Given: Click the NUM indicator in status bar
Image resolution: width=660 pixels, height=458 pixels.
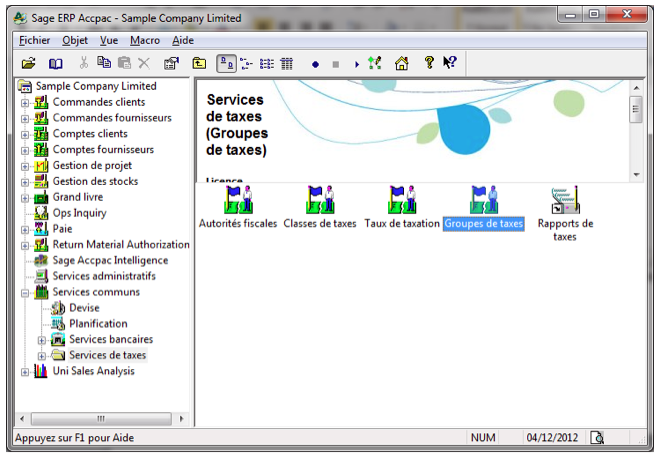Looking at the screenshot, I should 483,438.
